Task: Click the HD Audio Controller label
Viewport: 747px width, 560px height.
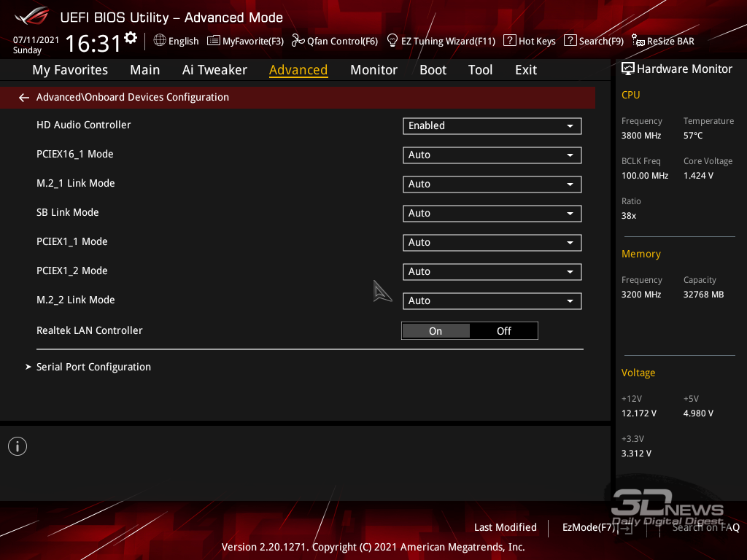Action: [x=84, y=125]
